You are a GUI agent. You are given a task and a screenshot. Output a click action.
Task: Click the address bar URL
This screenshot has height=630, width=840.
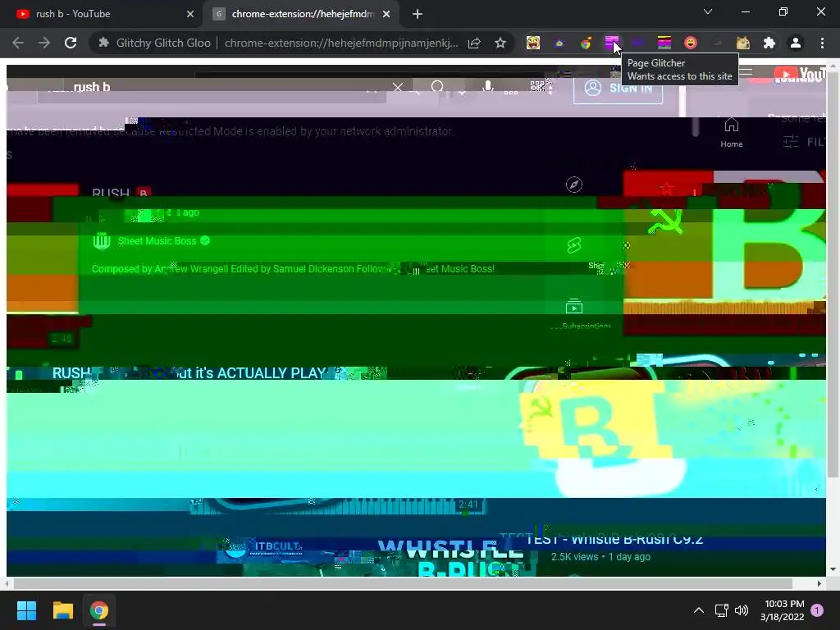341,43
